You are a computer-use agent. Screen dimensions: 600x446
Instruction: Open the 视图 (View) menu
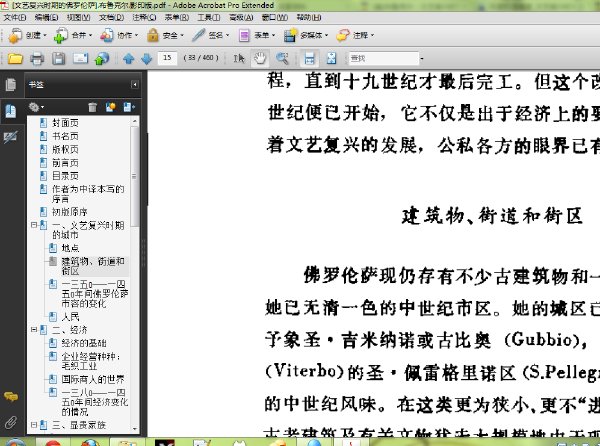pyautogui.click(x=78, y=17)
